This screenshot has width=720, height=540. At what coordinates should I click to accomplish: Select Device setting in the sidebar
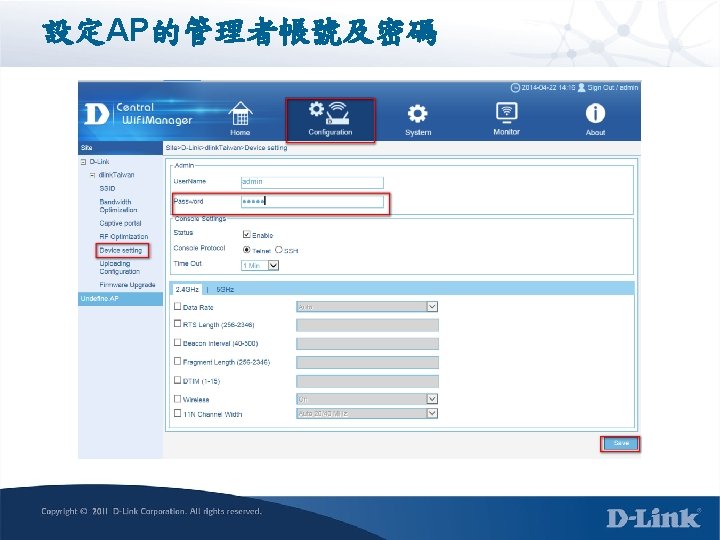pos(121,250)
